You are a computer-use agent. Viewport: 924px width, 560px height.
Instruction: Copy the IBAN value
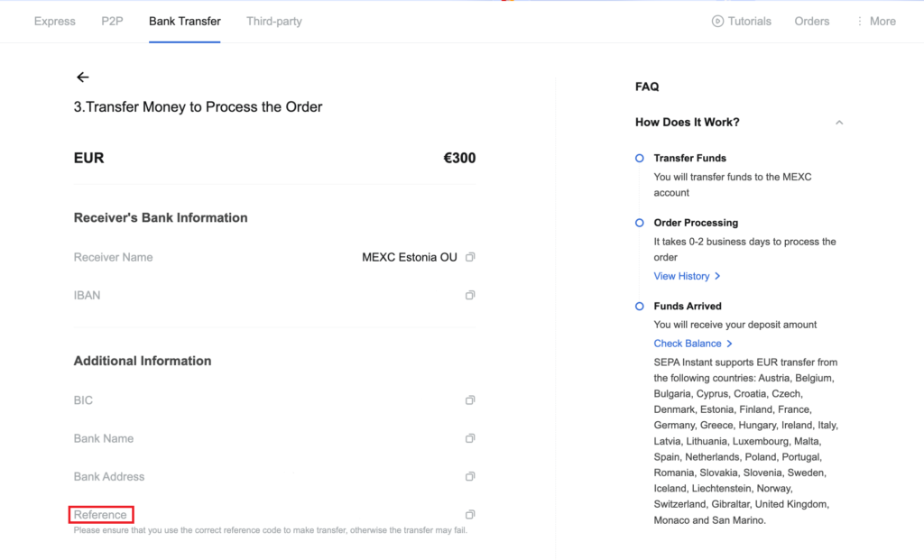tap(469, 295)
